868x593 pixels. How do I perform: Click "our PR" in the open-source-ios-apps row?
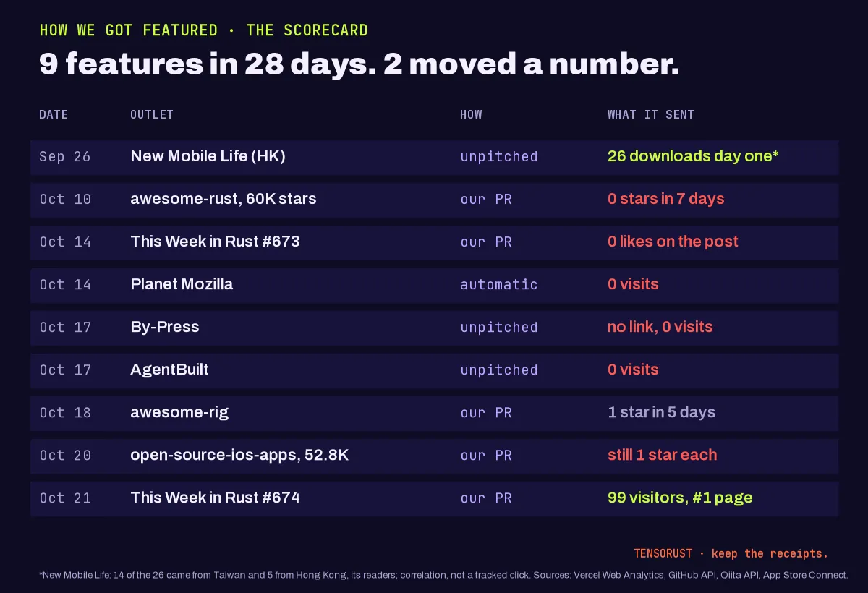(486, 456)
